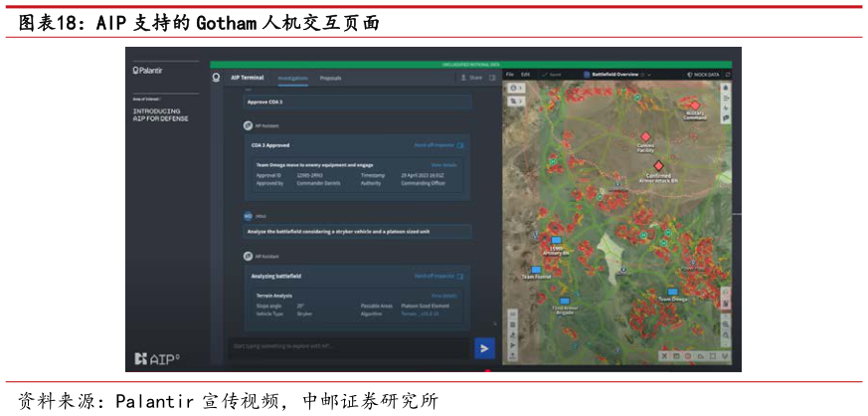
Task: Click the Team Foxtrot unit marker
Action: pos(536,270)
